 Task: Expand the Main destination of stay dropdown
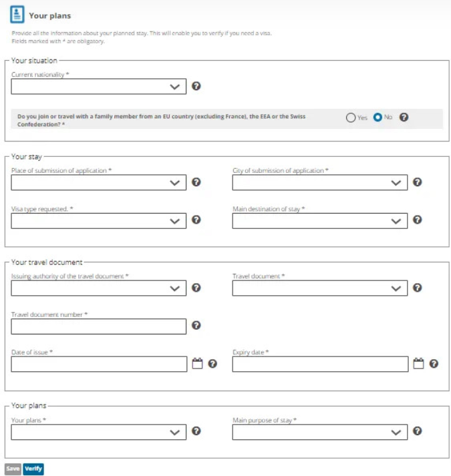tap(320, 221)
